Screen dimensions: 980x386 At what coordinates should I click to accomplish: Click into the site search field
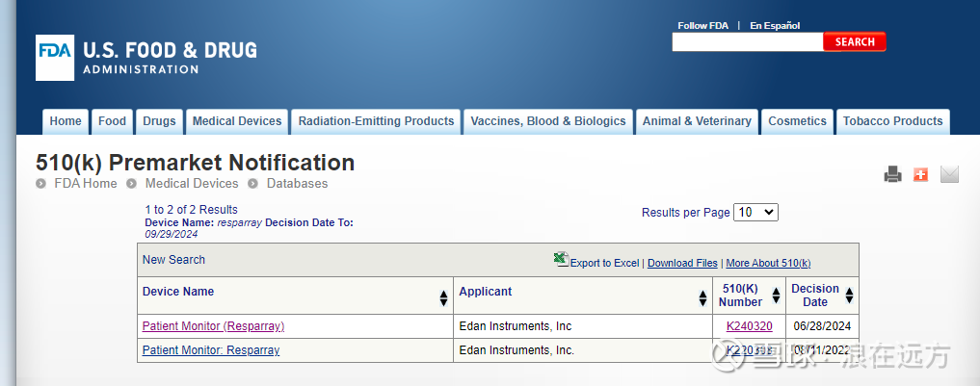click(748, 42)
